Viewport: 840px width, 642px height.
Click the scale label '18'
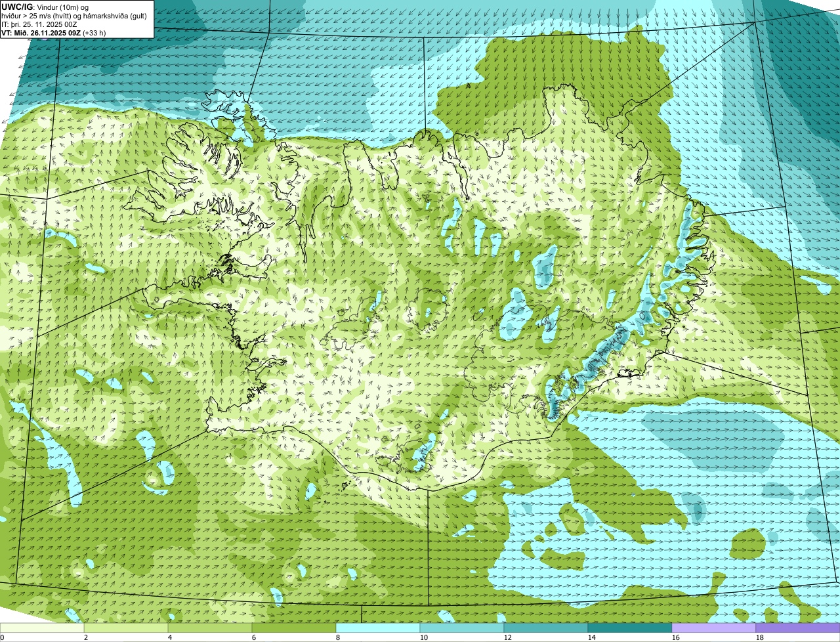(760, 637)
